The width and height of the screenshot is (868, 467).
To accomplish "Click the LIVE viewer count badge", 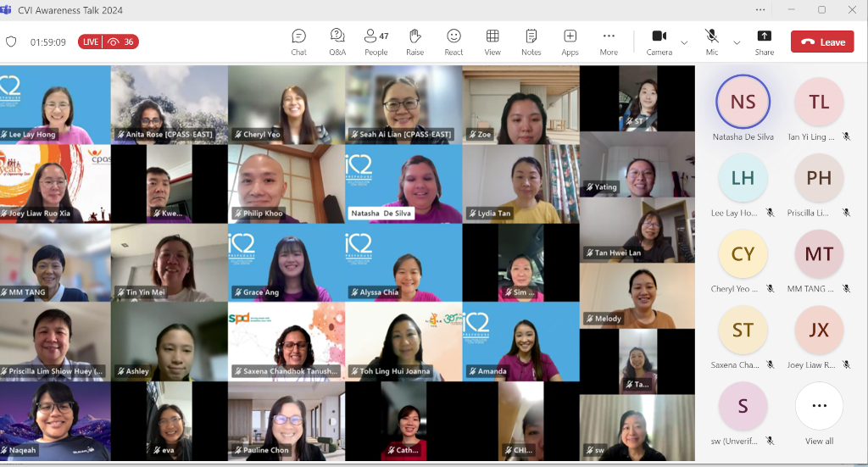I will coord(108,42).
